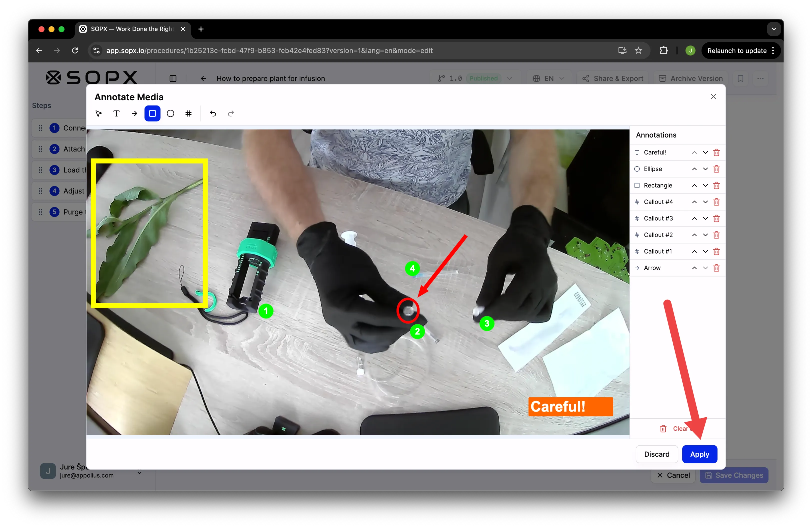Click the Careful! orange label on image

coord(570,406)
